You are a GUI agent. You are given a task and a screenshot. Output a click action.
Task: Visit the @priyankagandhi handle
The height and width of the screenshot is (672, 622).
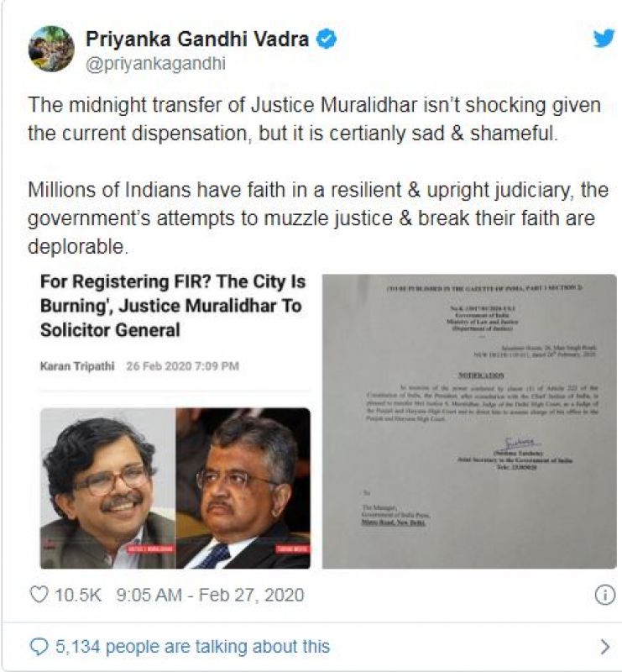coord(155,64)
